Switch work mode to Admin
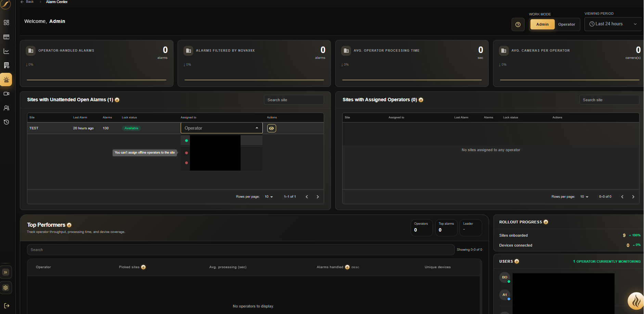This screenshot has height=314, width=644. pyautogui.click(x=542, y=24)
